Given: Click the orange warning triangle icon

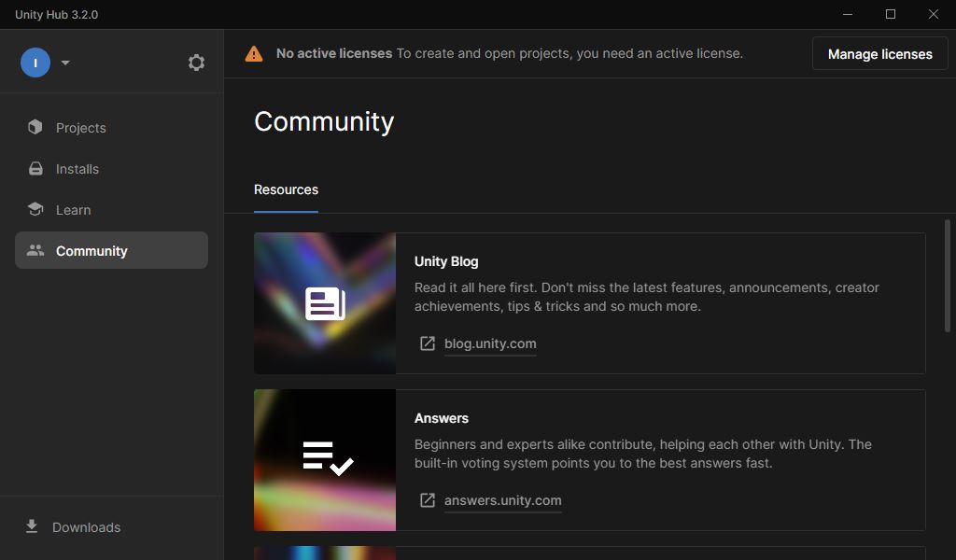Looking at the screenshot, I should click(254, 53).
